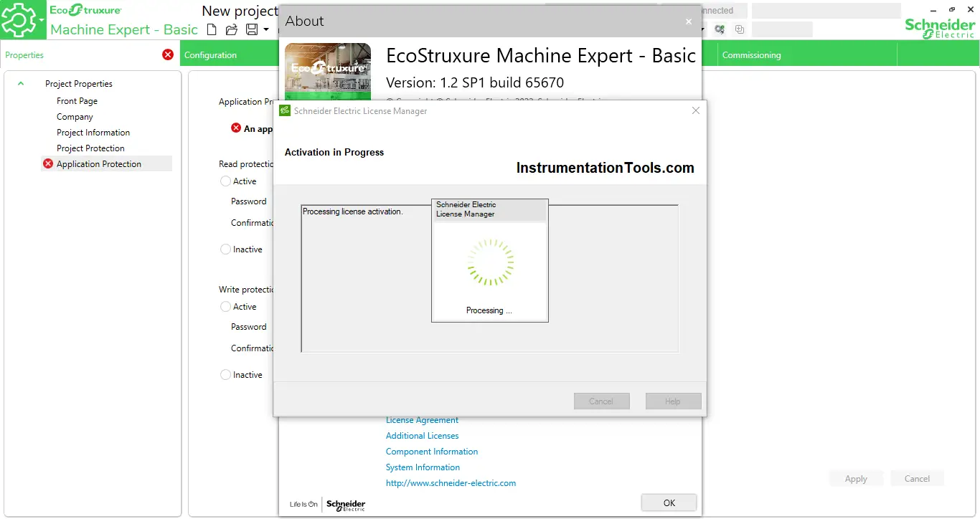Screen dimensions: 980x519
Task: Select Application Protection in the tree
Action: (x=99, y=164)
